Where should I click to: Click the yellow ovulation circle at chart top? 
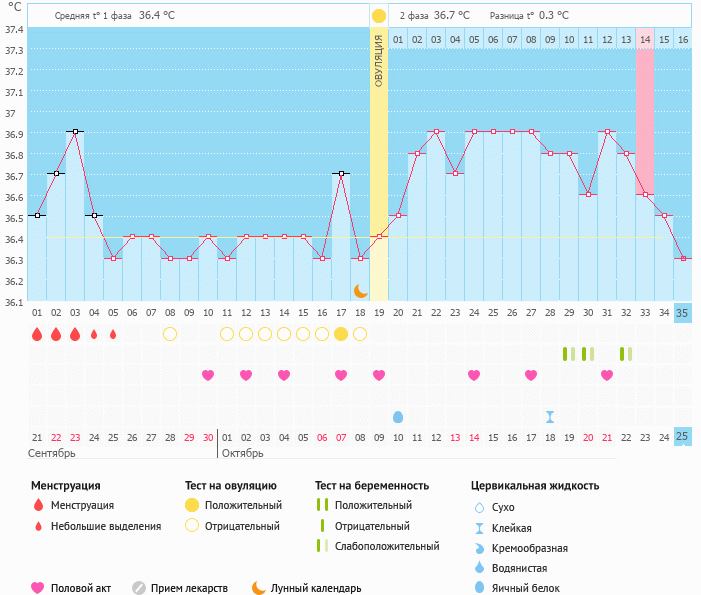[378, 16]
